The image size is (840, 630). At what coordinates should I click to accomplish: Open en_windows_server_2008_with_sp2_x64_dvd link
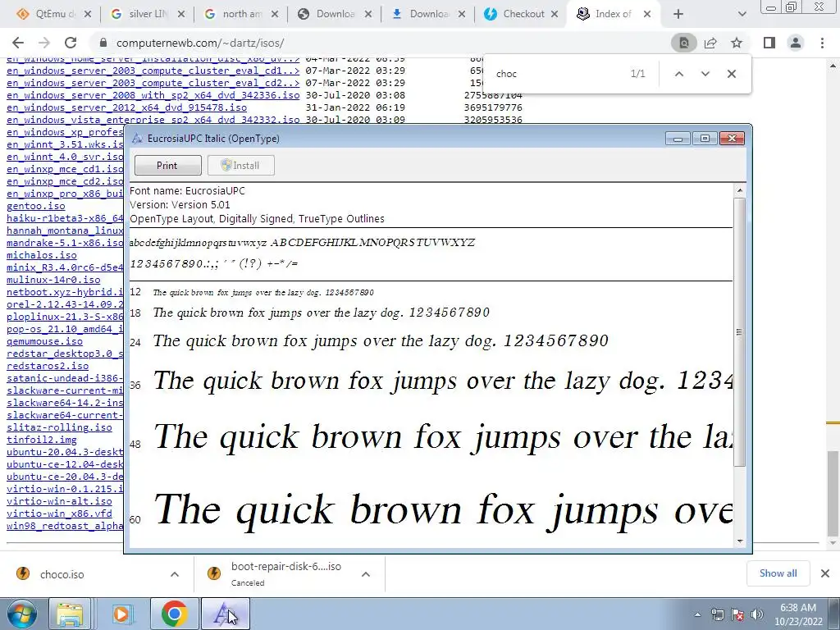click(153, 95)
